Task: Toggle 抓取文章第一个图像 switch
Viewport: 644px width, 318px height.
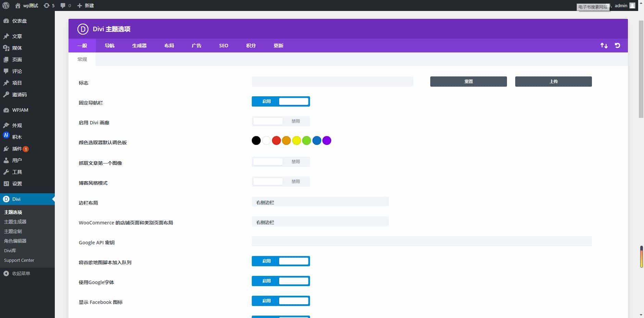Action: pos(281,162)
